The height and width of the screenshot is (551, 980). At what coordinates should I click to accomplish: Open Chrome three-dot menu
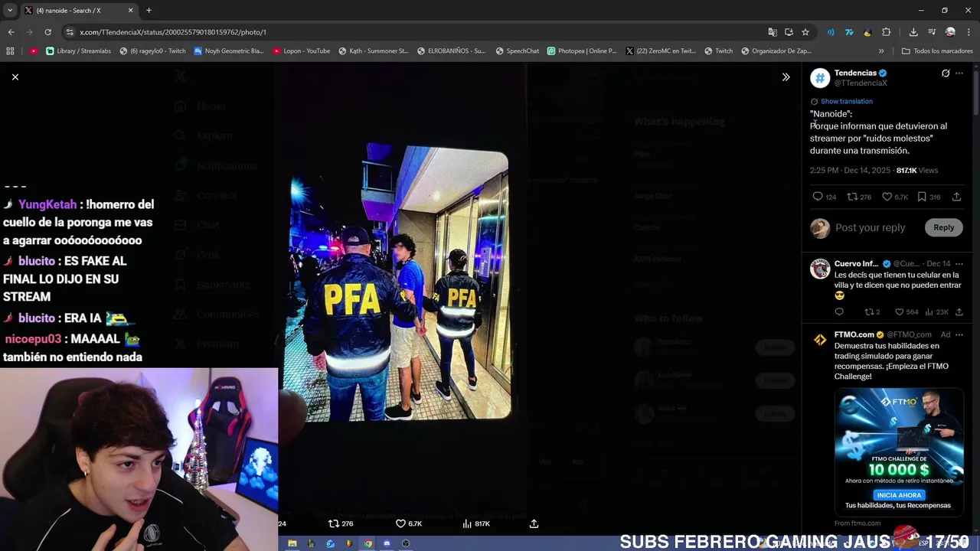point(969,32)
